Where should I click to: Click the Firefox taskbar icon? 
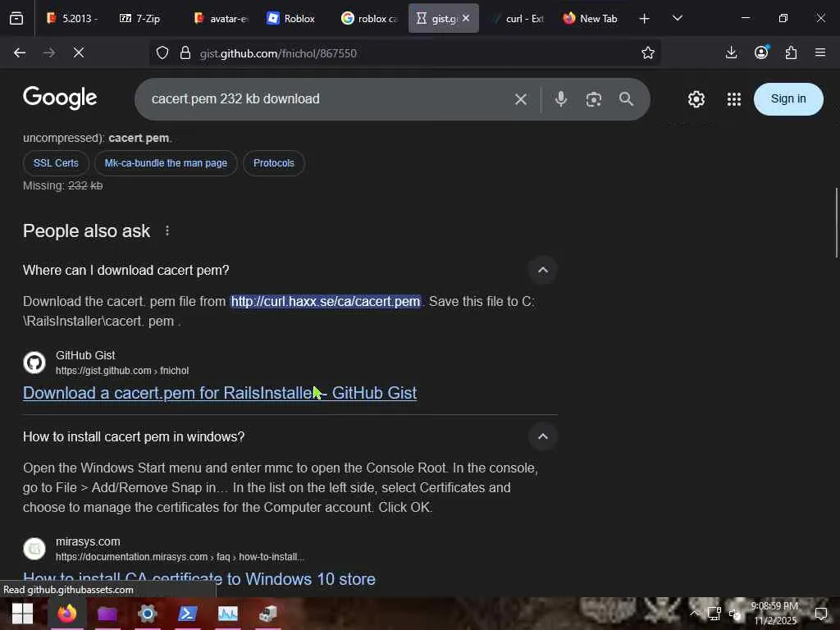pyautogui.click(x=67, y=614)
